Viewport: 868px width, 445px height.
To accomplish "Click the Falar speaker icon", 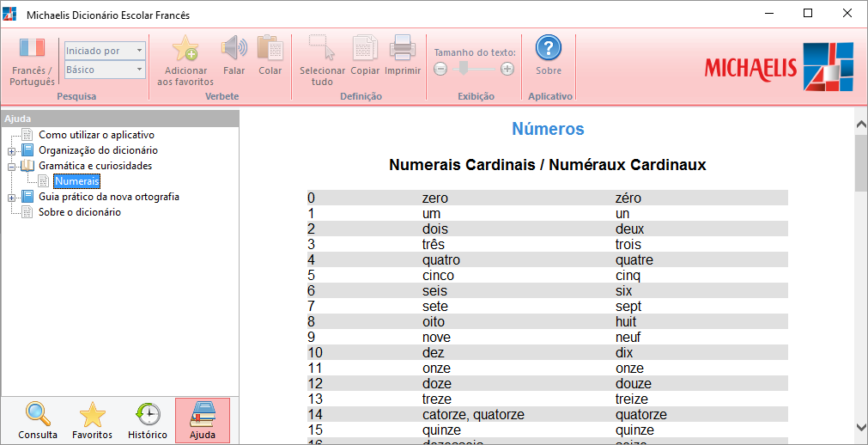I will click(x=234, y=48).
